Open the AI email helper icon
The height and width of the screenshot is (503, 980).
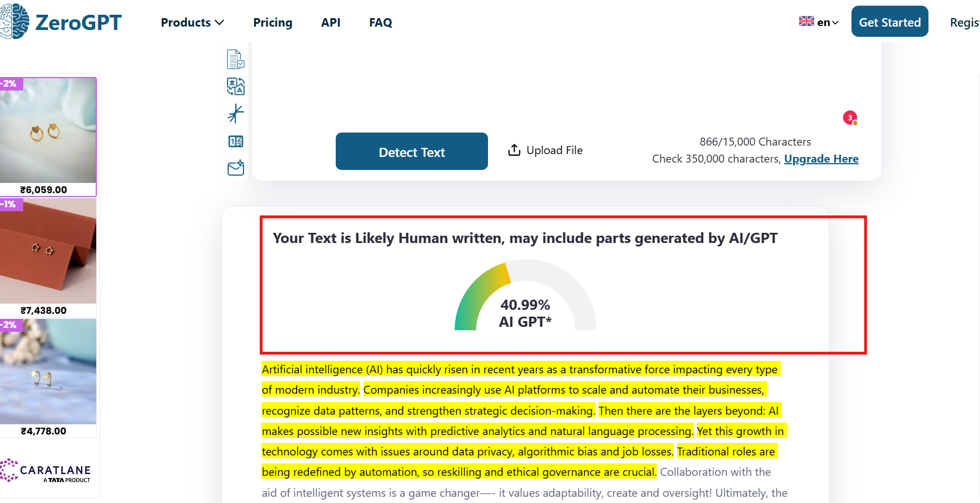click(x=236, y=168)
